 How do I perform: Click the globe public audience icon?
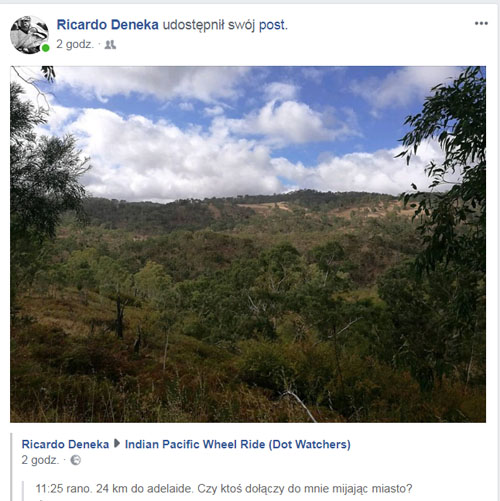pyautogui.click(x=76, y=460)
